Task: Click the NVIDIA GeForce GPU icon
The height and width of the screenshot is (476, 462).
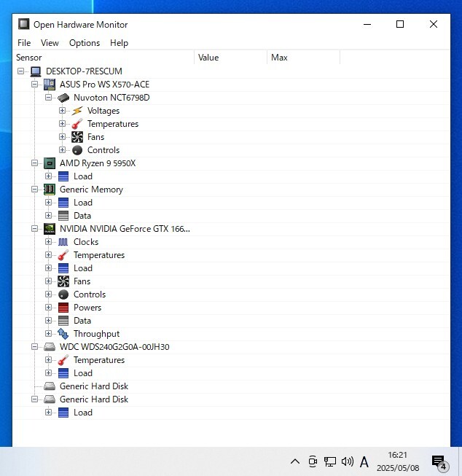Action: (50, 229)
